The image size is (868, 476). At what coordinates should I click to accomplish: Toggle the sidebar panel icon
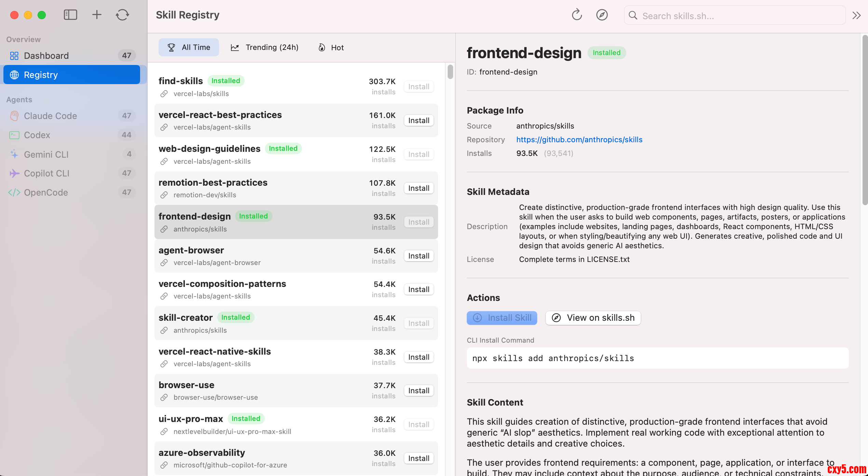pyautogui.click(x=70, y=15)
